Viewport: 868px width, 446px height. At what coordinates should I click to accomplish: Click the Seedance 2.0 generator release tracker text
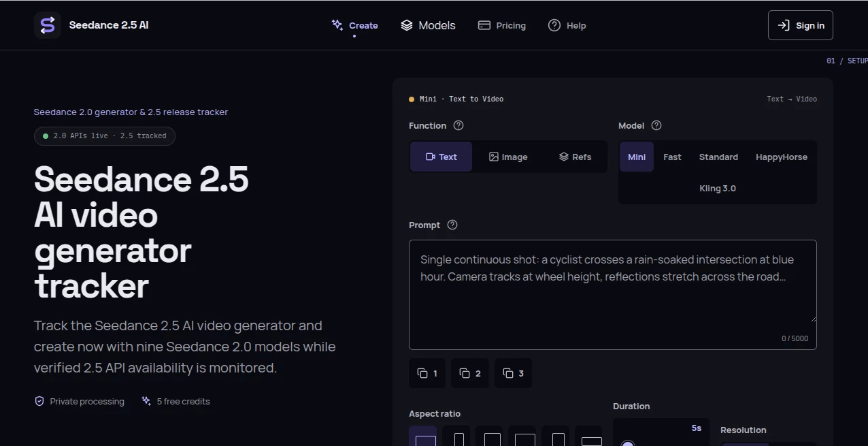[131, 112]
